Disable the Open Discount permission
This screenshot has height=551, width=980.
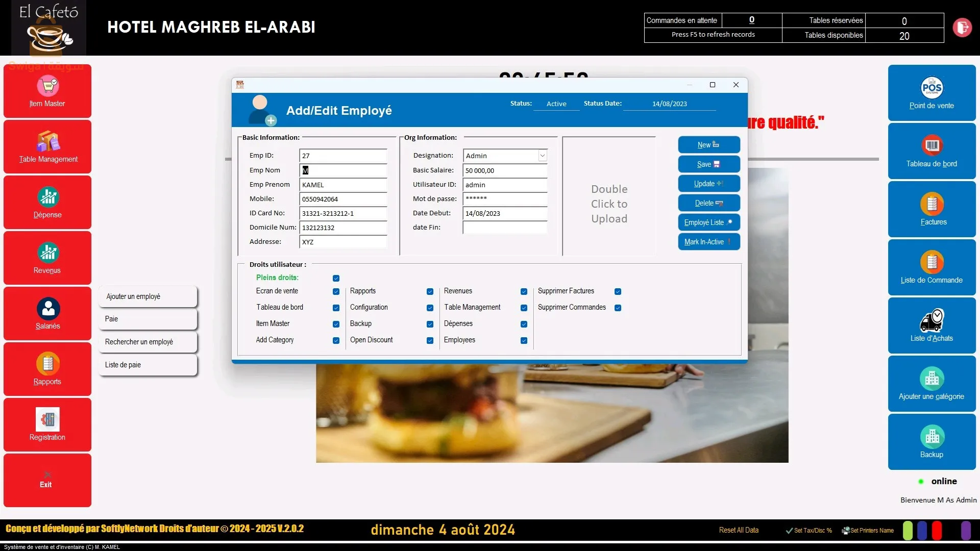point(430,340)
